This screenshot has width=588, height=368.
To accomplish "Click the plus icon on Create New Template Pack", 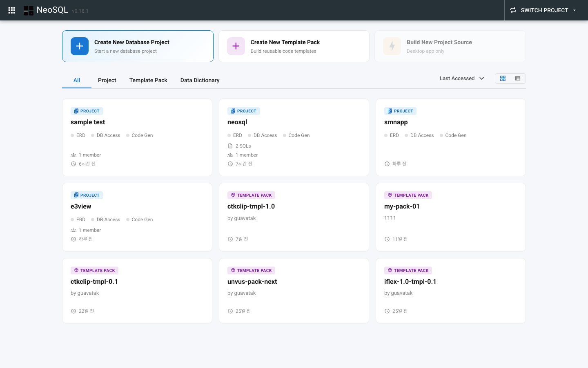I will tap(236, 46).
